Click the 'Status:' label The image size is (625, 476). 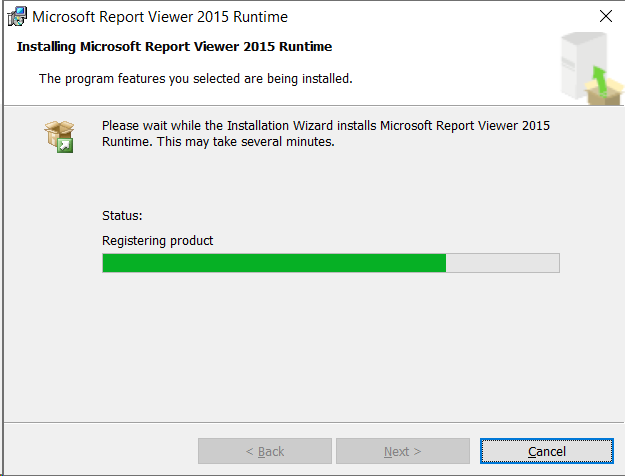click(x=122, y=216)
